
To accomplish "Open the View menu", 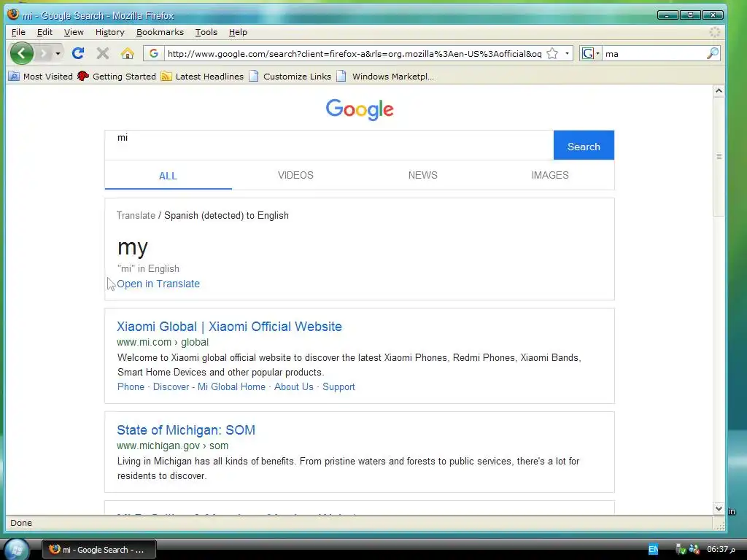I will click(74, 32).
